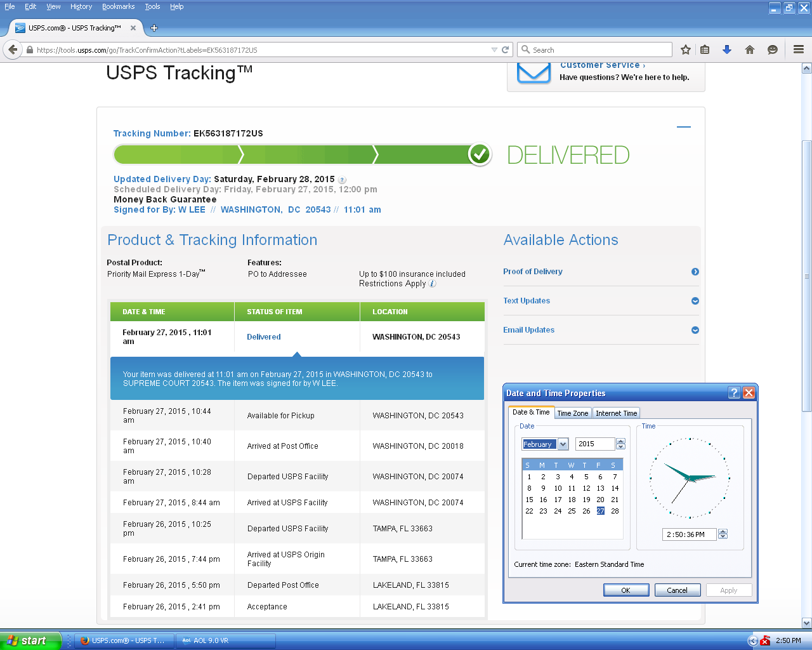Expand hidden tray icons with the arrow
812x650 pixels.
(x=753, y=640)
